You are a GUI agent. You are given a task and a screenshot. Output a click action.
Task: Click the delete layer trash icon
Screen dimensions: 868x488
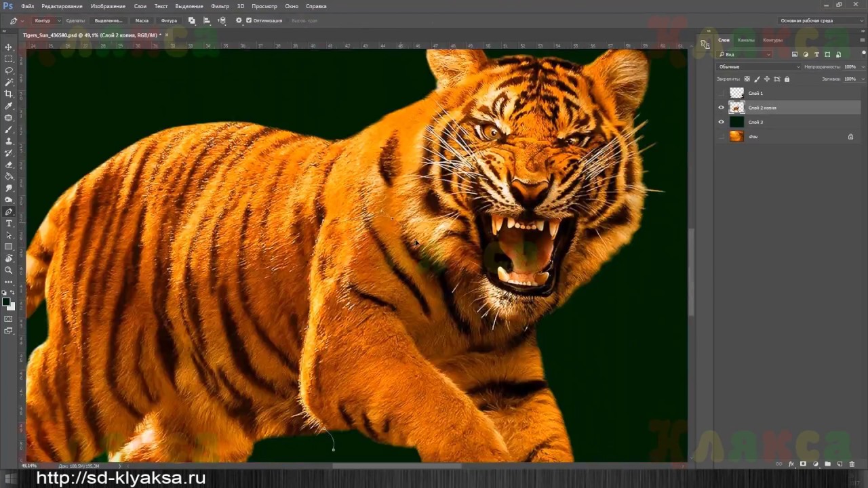click(x=852, y=464)
